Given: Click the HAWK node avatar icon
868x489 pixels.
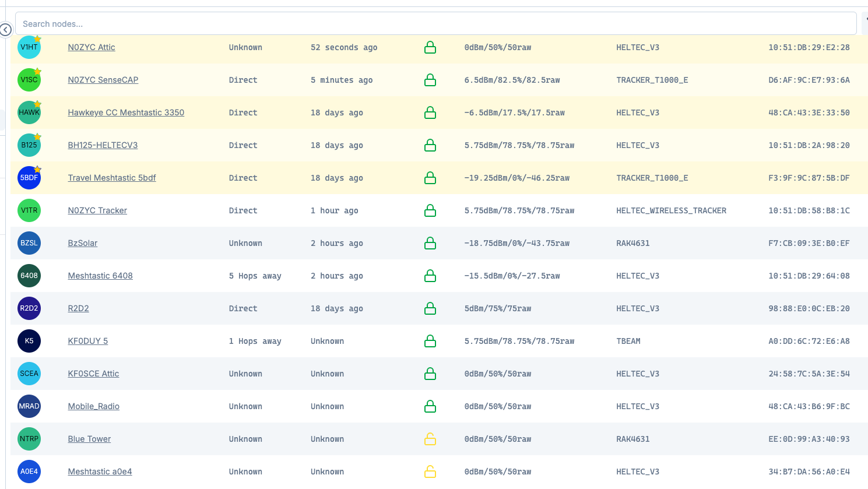Looking at the screenshot, I should tap(29, 112).
